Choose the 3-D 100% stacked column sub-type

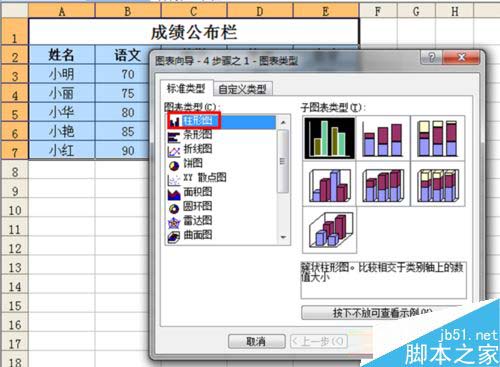tap(438, 184)
